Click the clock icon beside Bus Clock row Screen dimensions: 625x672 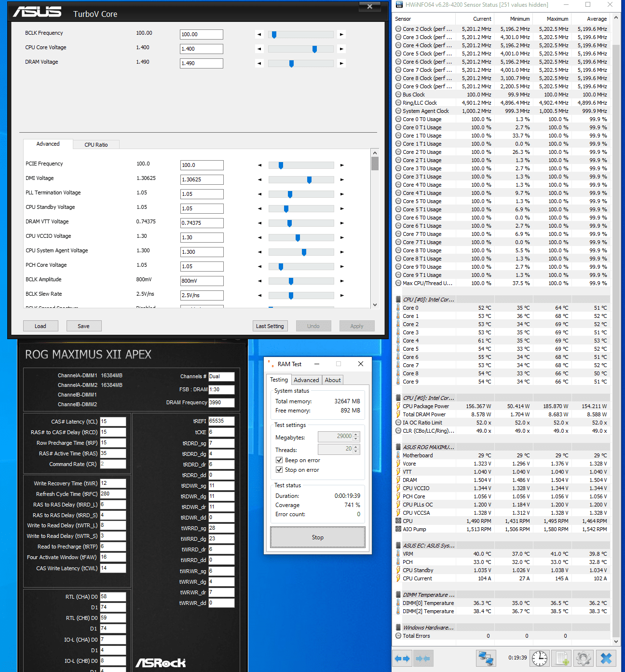[398, 95]
